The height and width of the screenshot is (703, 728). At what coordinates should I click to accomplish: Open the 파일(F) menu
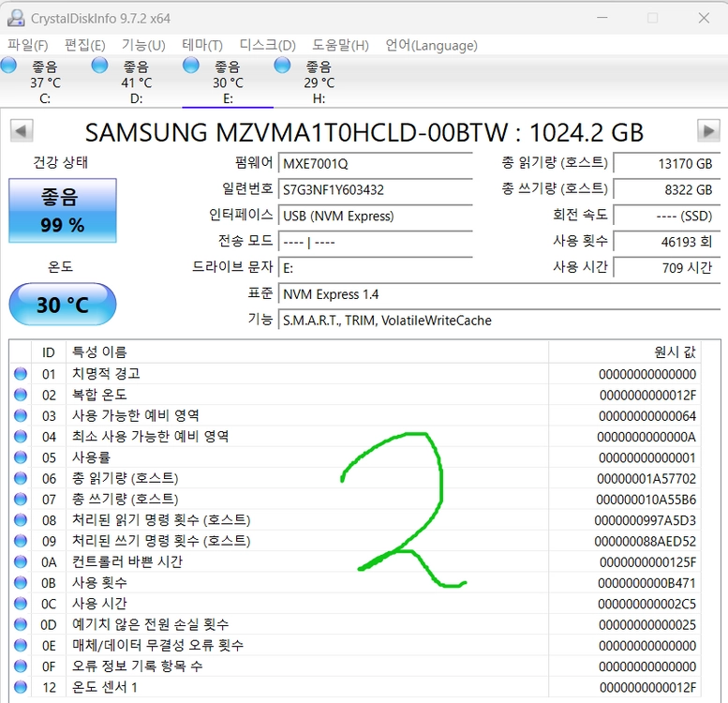click(27, 45)
